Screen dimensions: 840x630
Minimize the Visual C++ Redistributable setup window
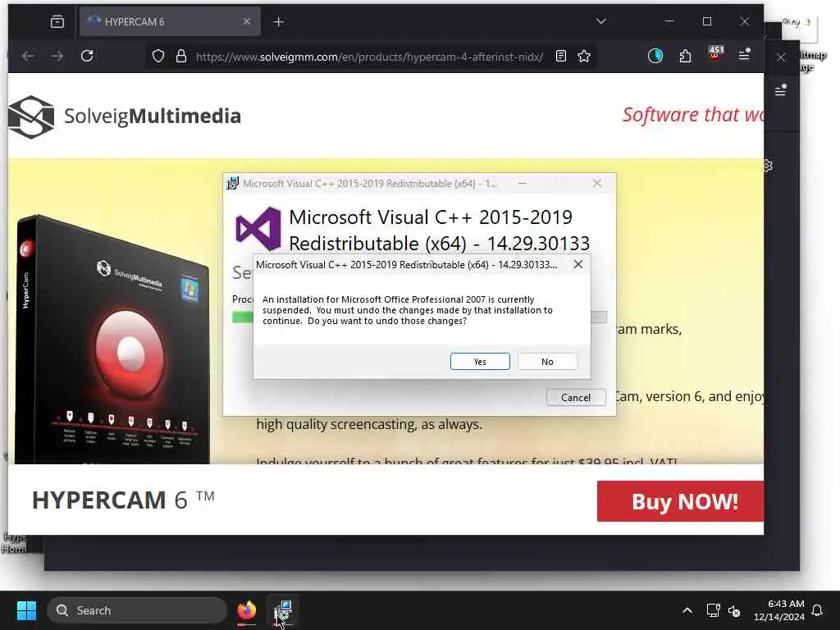[523, 183]
